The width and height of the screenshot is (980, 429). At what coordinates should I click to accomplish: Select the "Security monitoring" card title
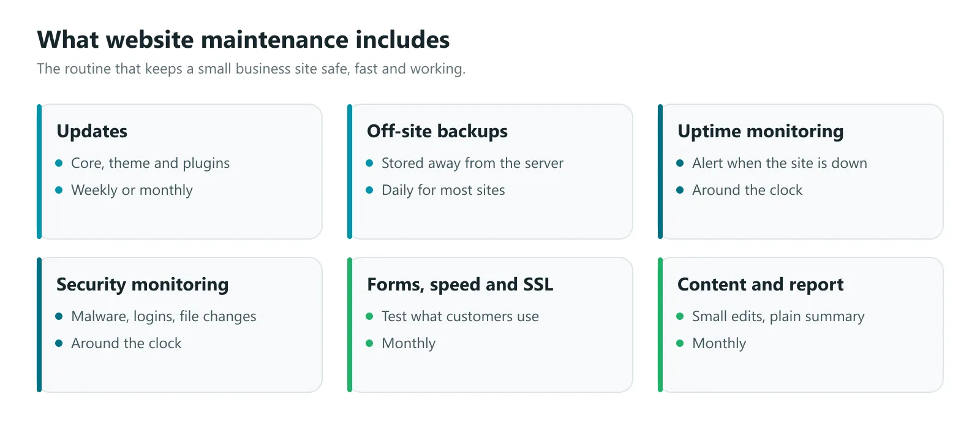coord(143,284)
